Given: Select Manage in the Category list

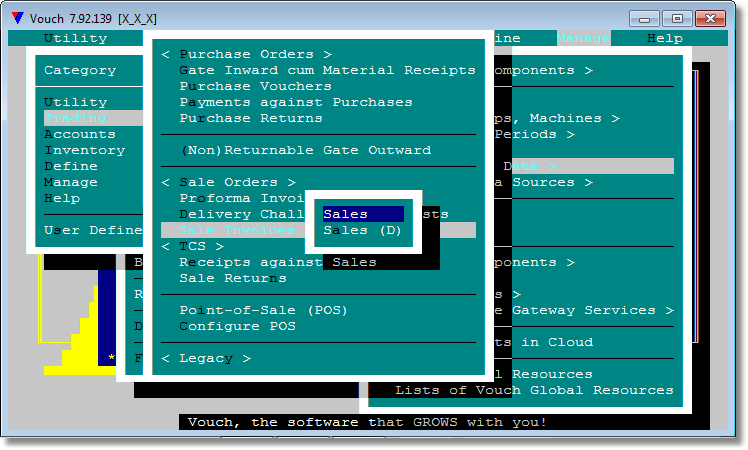Looking at the screenshot, I should [x=71, y=182].
